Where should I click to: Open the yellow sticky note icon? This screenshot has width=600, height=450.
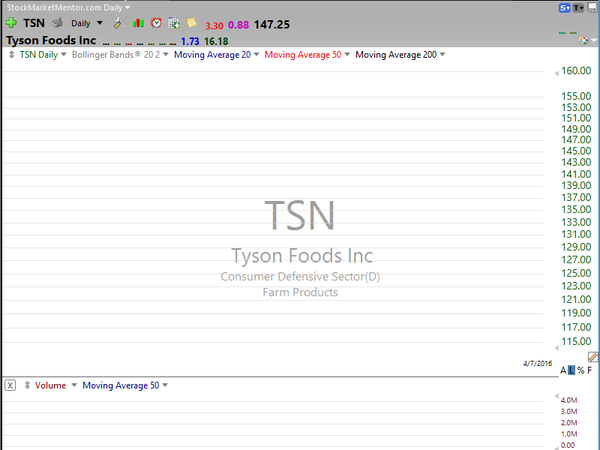(192, 23)
